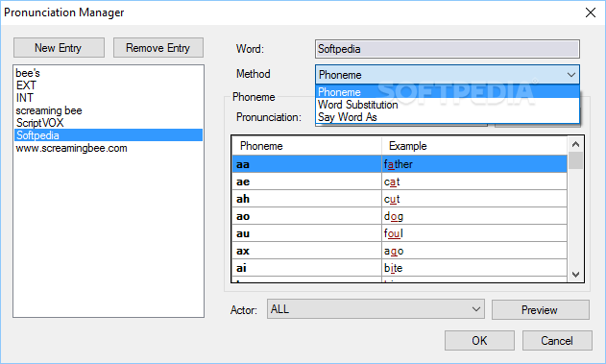
Task: Click the bite example cell
Action: click(x=474, y=268)
